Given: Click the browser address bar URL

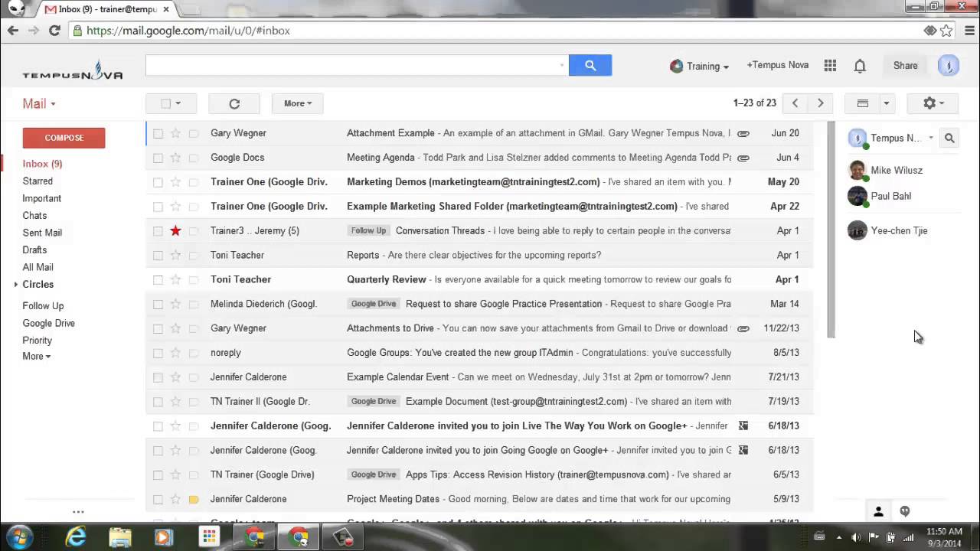Looking at the screenshot, I should click(x=188, y=31).
